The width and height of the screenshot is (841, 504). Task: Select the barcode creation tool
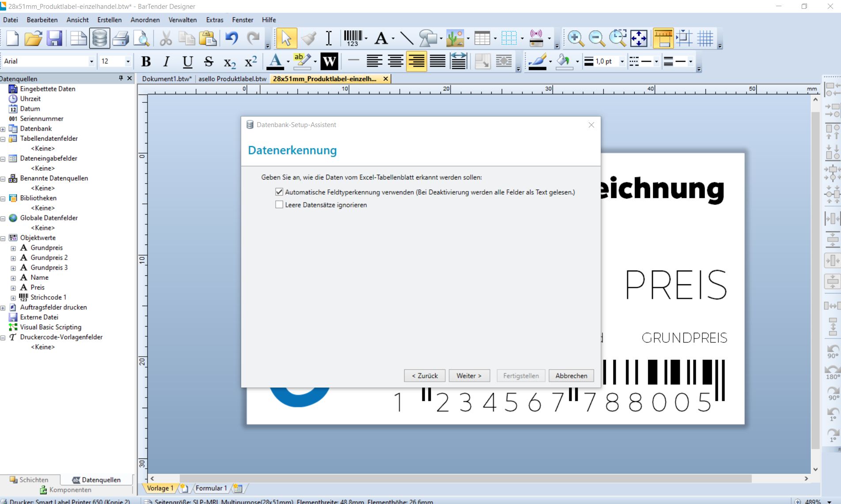pos(352,39)
